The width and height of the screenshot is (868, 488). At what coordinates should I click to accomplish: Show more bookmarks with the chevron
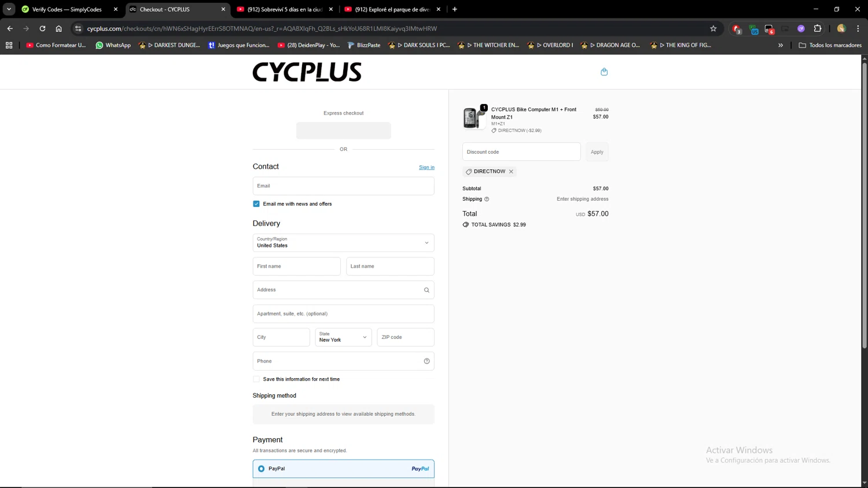tap(780, 45)
